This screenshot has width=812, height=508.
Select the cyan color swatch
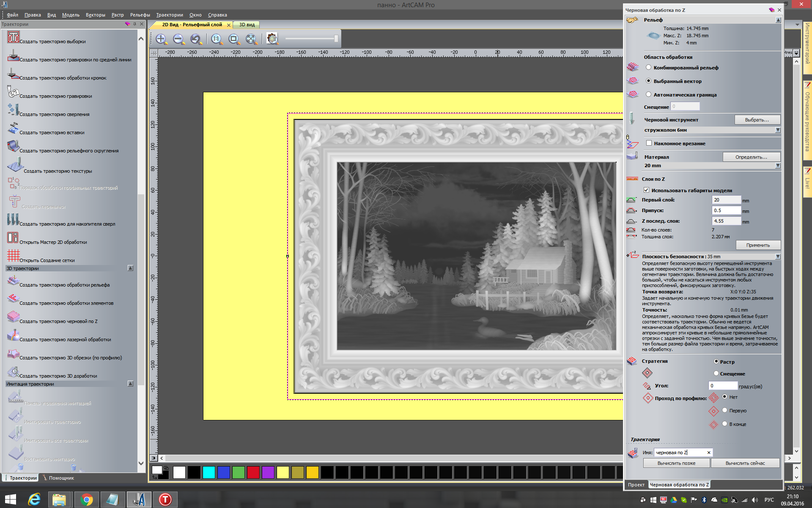208,472
